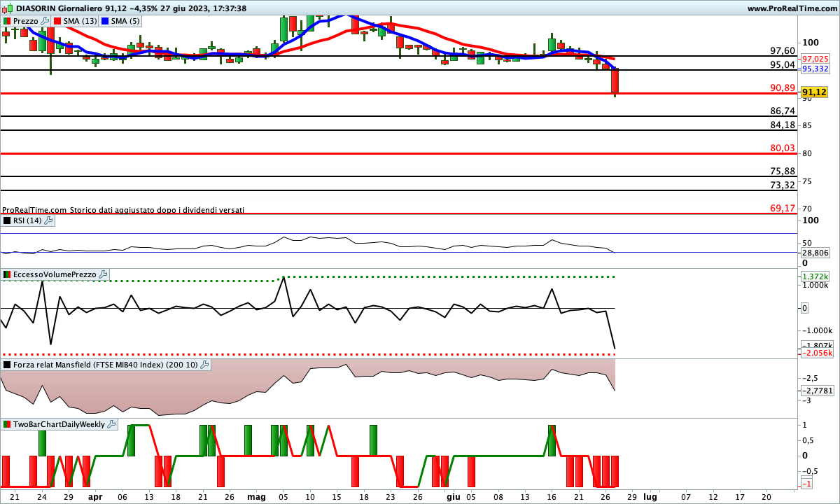Select the TwoBarChartDailyWeekly indicator label
The image size is (840, 504).
click(59, 424)
